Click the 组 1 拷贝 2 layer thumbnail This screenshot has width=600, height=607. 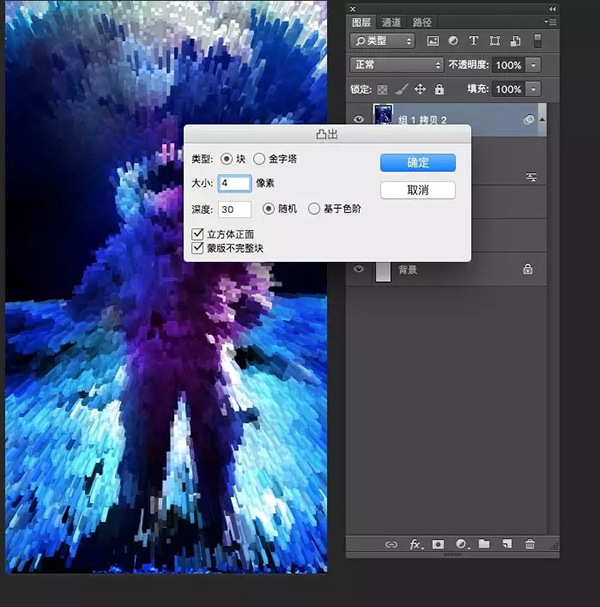pyautogui.click(x=383, y=114)
